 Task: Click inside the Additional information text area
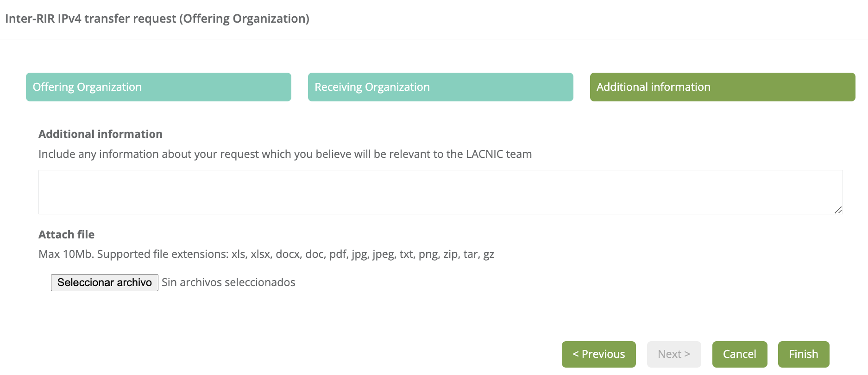[x=440, y=192]
